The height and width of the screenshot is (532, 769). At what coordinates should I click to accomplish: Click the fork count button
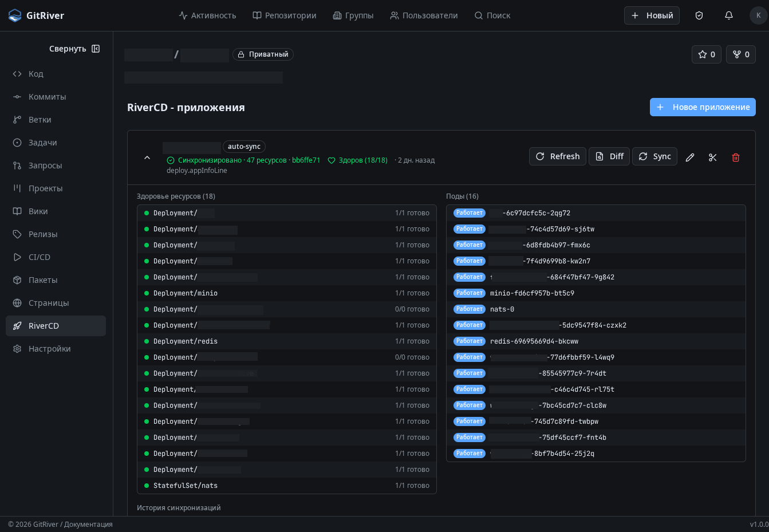(741, 54)
